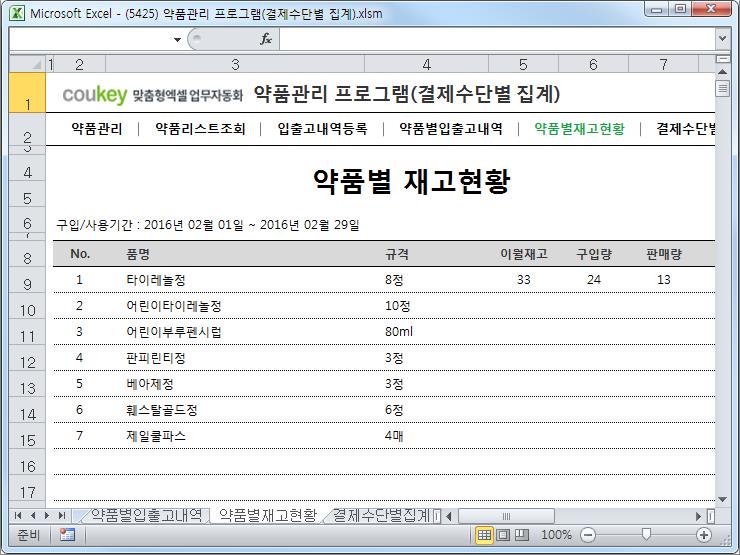The width and height of the screenshot is (740, 555).
Task: Go to next sheet navigation arrow
Action: click(x=47, y=516)
